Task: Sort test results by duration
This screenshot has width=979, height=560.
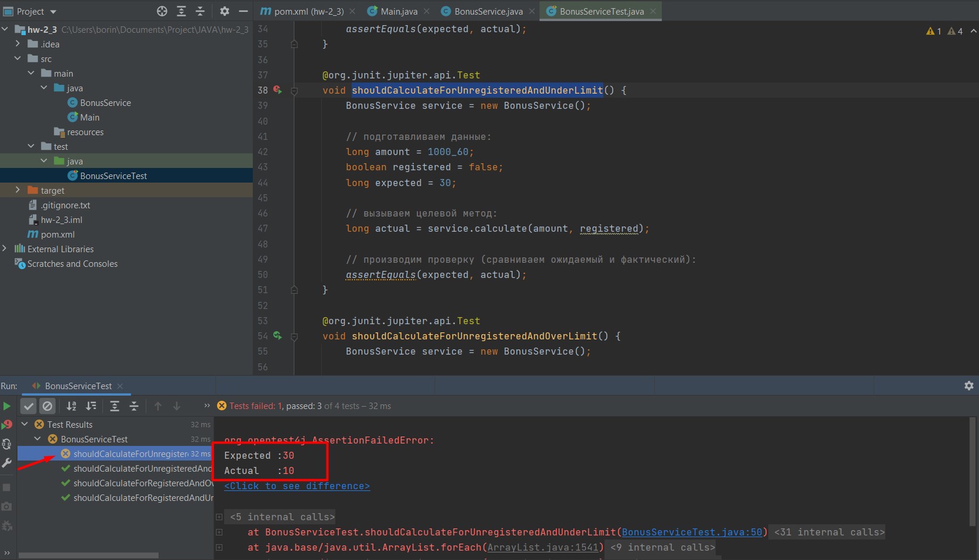Action: click(91, 406)
